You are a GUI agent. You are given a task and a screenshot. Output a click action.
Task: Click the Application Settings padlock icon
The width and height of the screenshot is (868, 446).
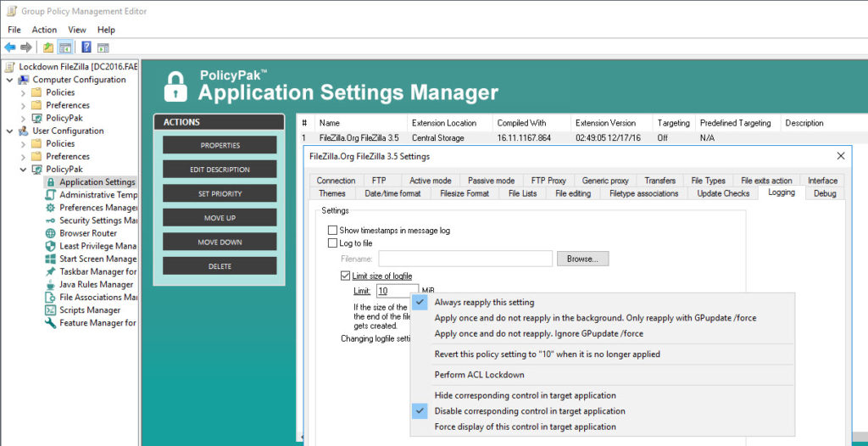pyautogui.click(x=51, y=182)
